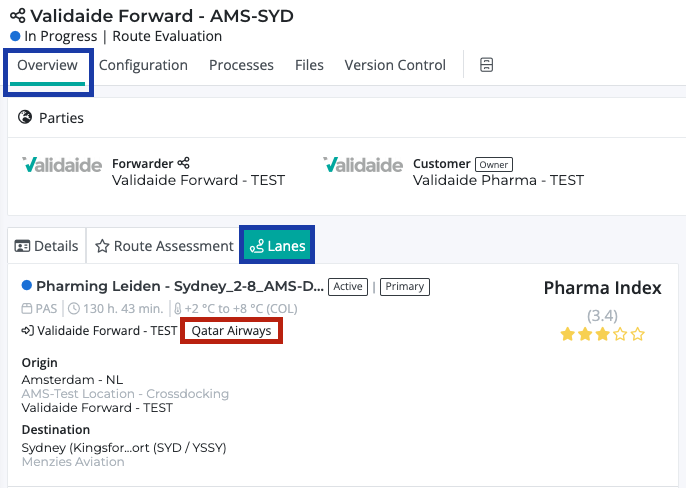Viewport: 686px width, 488px height.
Task: Open lane Pharming Leiden - Sydney_2-8_AMS-D...
Action: (179, 286)
